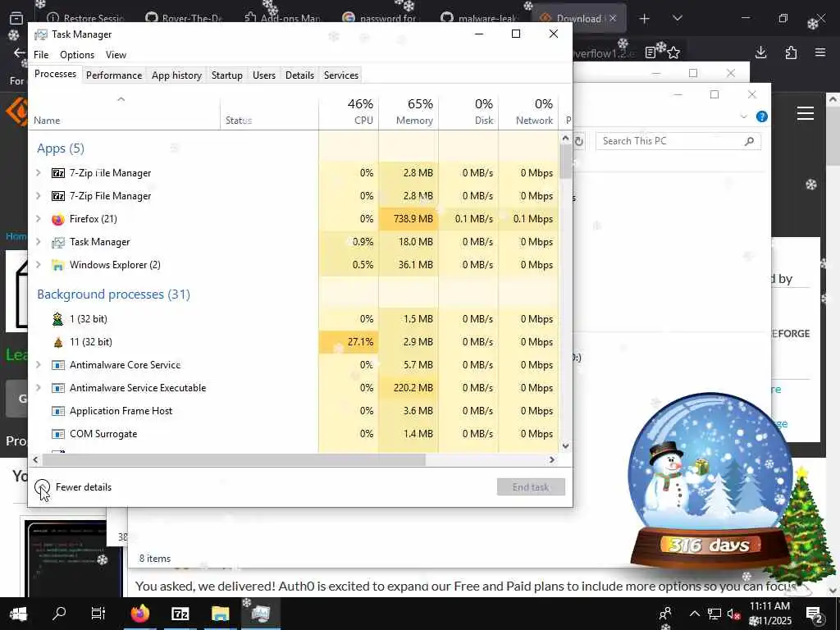Click People icon in system tray
Image resolution: width=840 pixels, height=630 pixels.
click(665, 614)
